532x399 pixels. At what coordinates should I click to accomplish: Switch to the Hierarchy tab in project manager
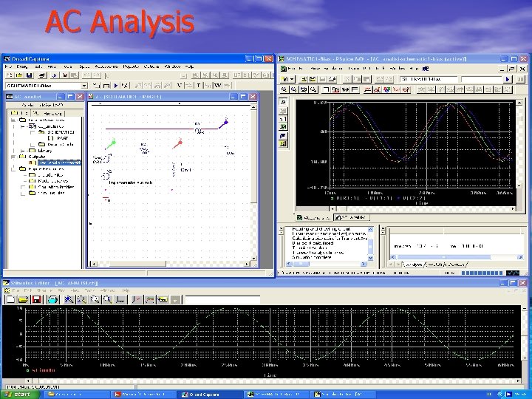pyautogui.click(x=48, y=113)
